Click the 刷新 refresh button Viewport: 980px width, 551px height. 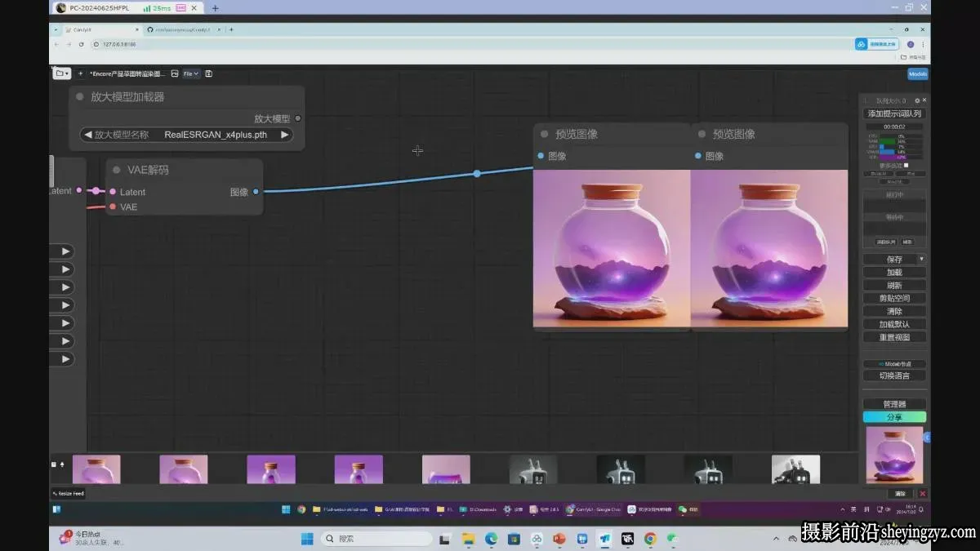[x=894, y=285]
